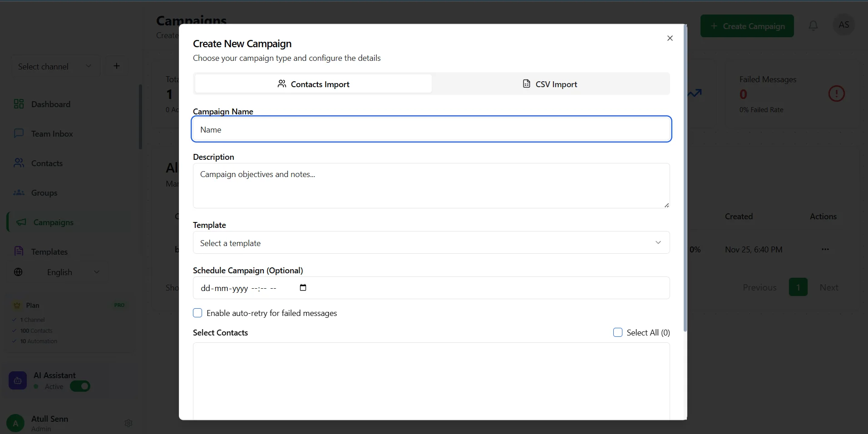Click the Campaigns megaphone icon

[21, 222]
